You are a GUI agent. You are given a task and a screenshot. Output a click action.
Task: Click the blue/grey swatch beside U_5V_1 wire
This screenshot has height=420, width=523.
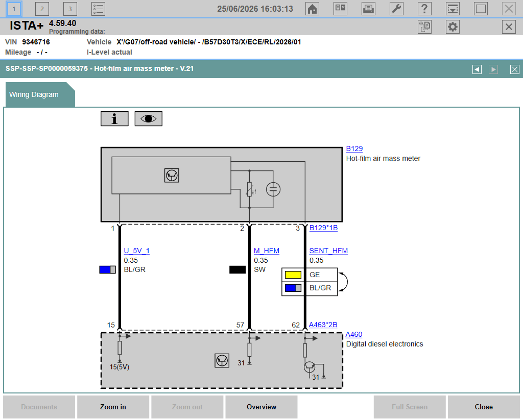click(x=107, y=269)
